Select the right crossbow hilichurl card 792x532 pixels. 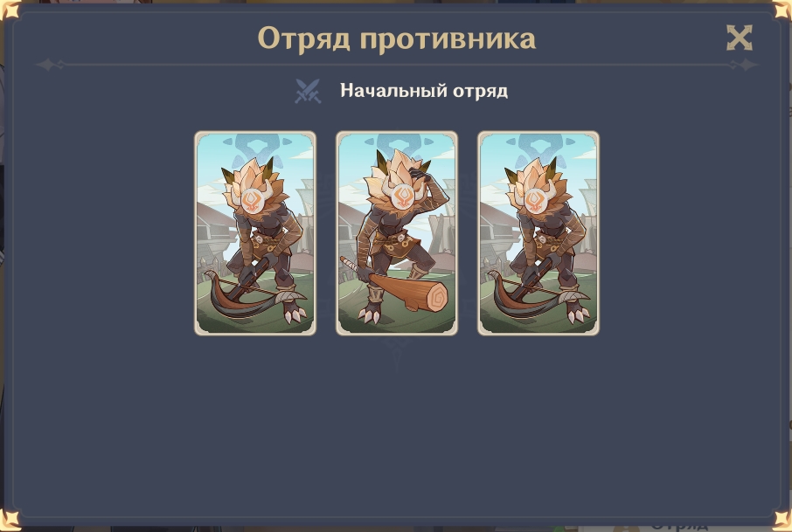538,233
